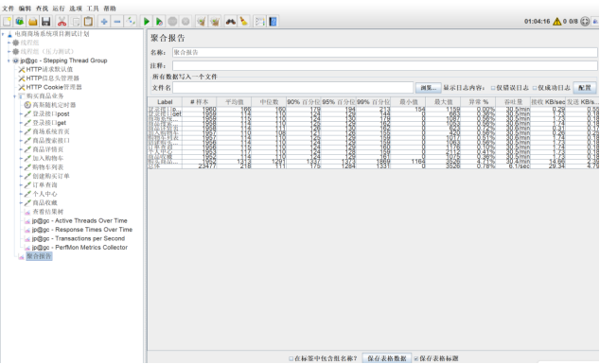
Task: Open the 文件 menu
Action: [8, 9]
